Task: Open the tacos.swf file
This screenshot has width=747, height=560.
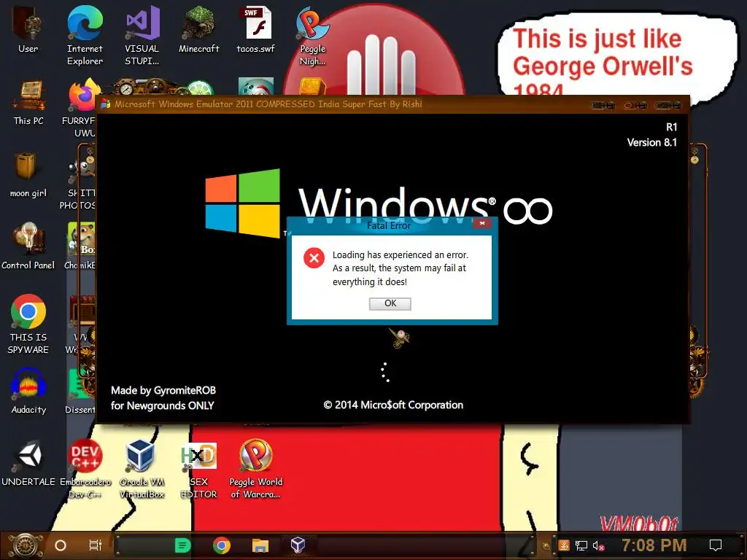Action: coord(256,30)
